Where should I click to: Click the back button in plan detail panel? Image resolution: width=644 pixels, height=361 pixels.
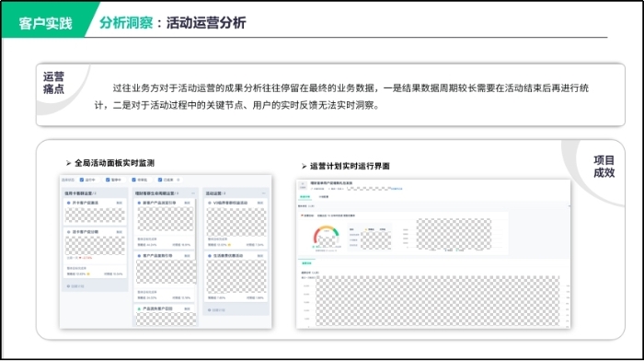pyautogui.click(x=303, y=185)
